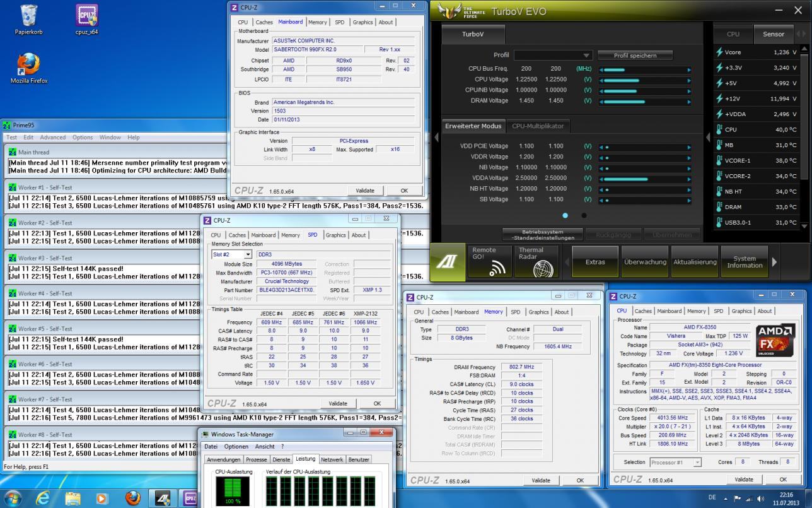Select the cpuz_x64 desktop shortcut
812x508 pixels.
pos(86,19)
